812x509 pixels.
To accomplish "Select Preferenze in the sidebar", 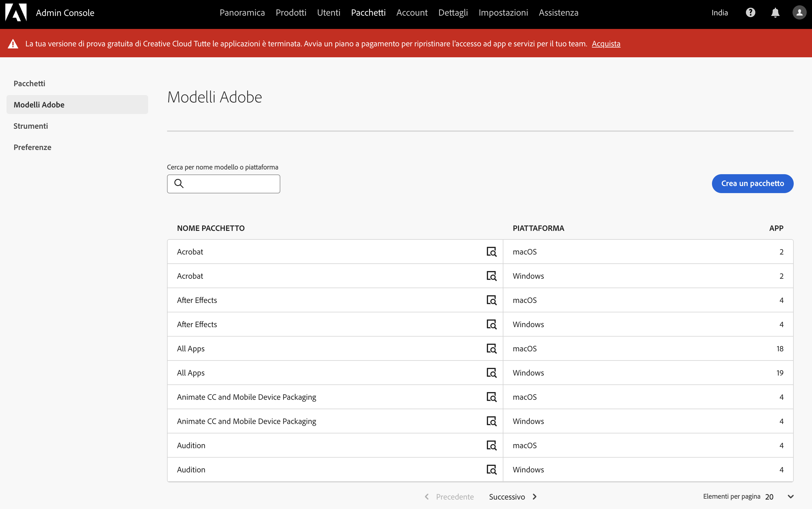I will click(32, 147).
